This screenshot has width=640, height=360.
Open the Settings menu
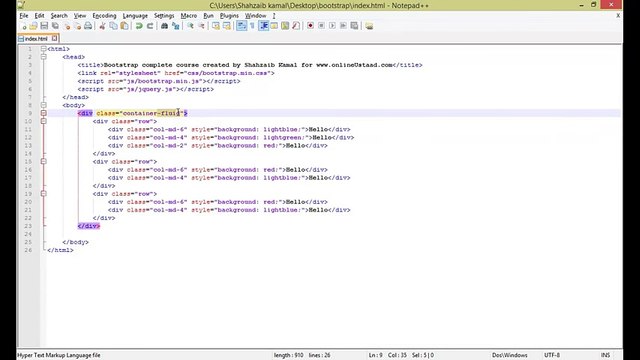(x=164, y=16)
